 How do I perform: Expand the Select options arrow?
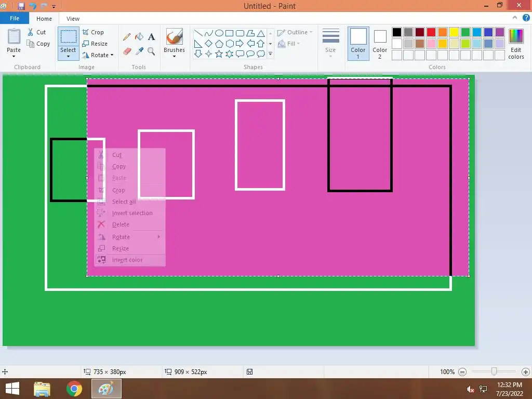coord(68,57)
